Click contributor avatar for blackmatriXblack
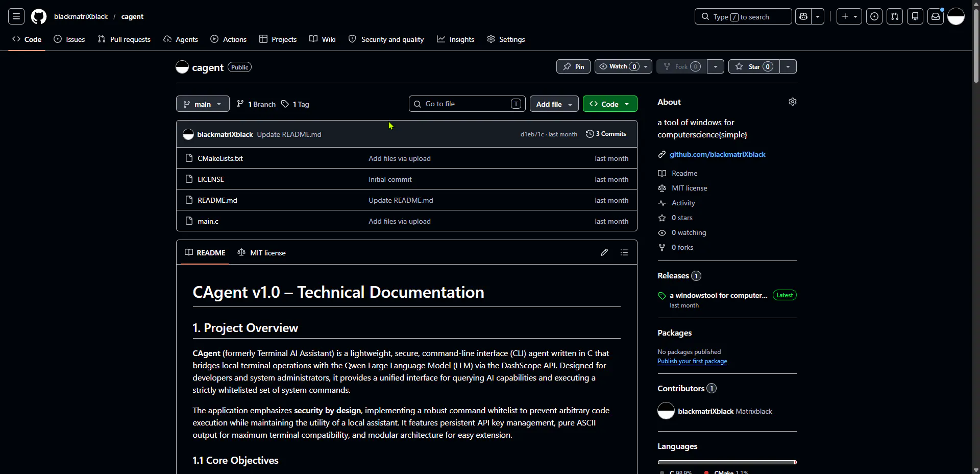The image size is (980, 474). [666, 411]
